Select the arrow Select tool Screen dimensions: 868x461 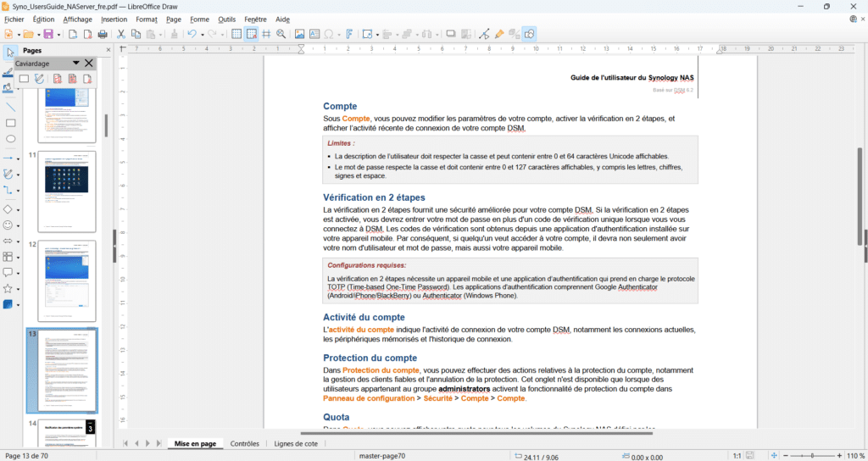(x=10, y=53)
